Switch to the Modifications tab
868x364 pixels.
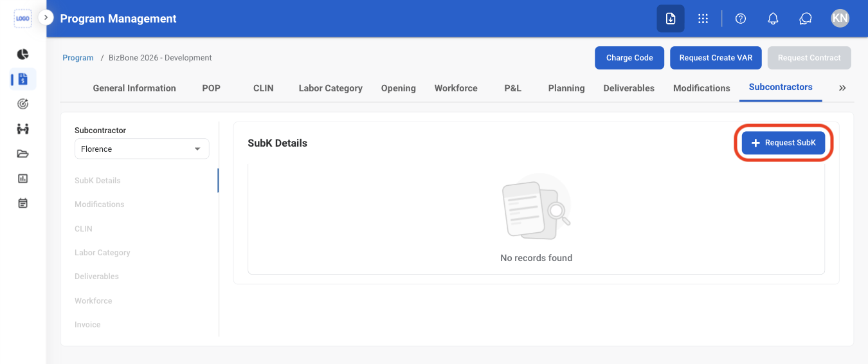click(x=701, y=88)
